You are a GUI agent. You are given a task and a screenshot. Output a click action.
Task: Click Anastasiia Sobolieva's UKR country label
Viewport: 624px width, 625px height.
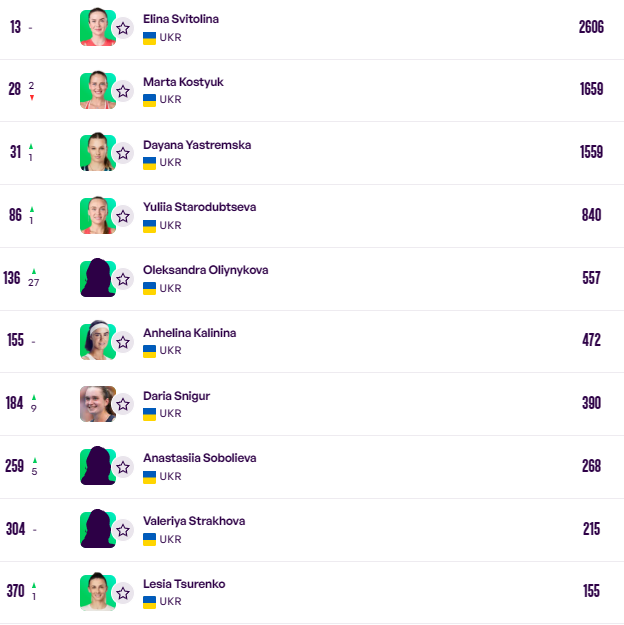[x=170, y=476]
